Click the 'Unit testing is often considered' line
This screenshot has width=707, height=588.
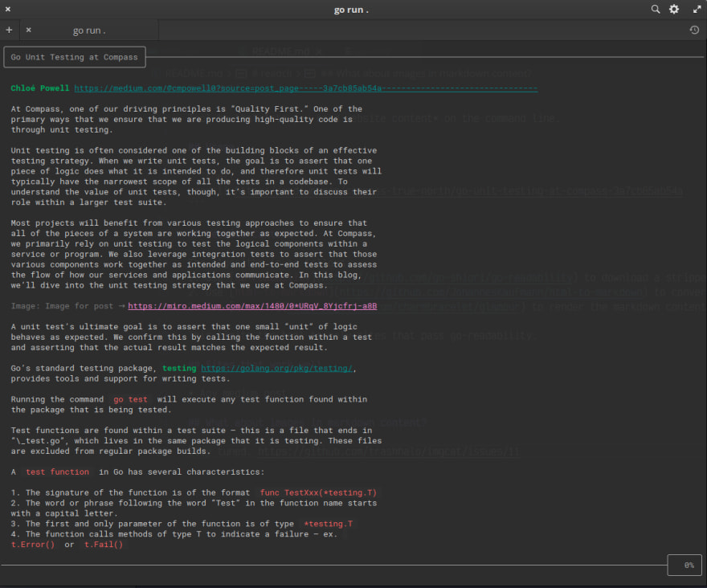[x=194, y=150]
